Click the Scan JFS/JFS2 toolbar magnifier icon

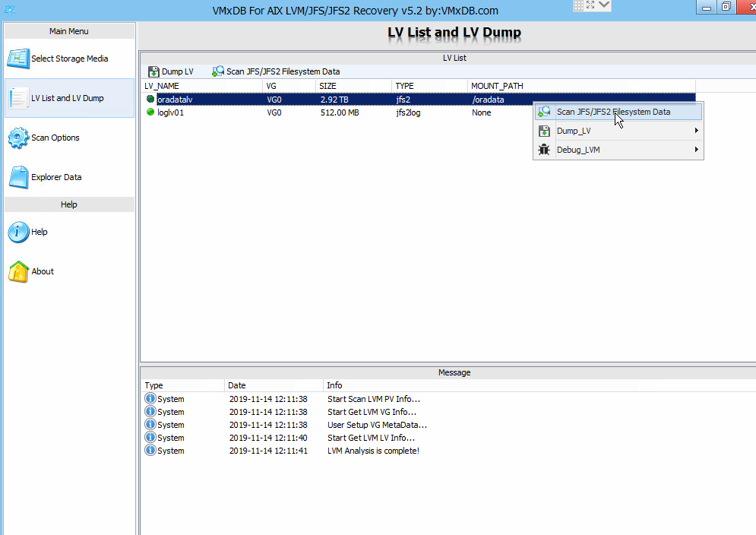coord(218,71)
